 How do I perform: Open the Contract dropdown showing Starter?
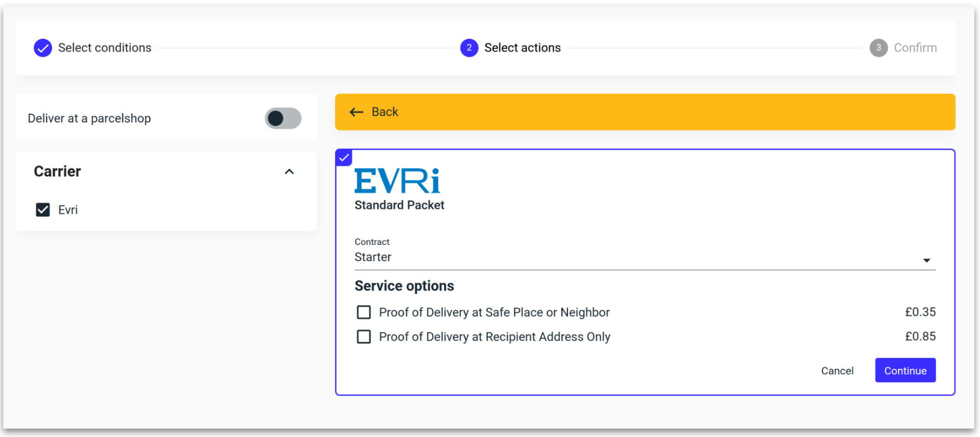pos(645,257)
